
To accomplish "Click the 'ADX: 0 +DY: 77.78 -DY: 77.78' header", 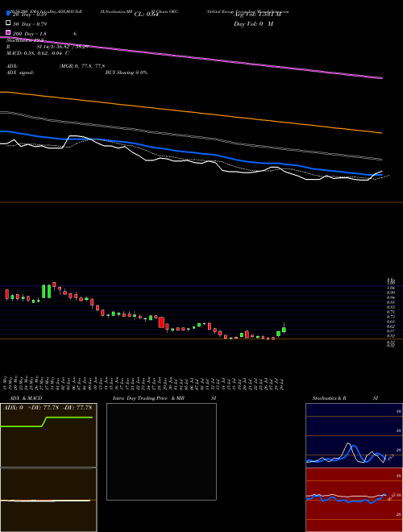I will (48, 408).
